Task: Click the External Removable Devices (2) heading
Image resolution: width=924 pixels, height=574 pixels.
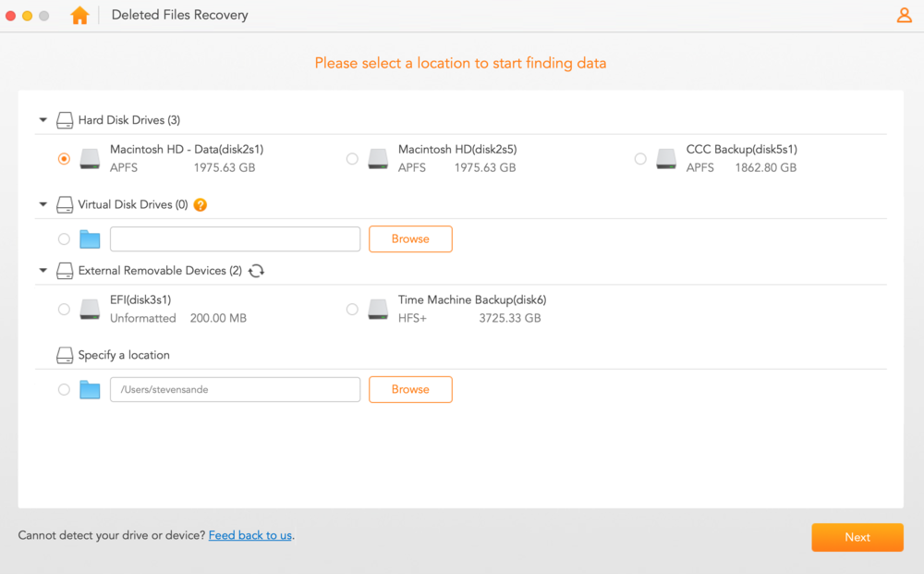Action: 160,271
